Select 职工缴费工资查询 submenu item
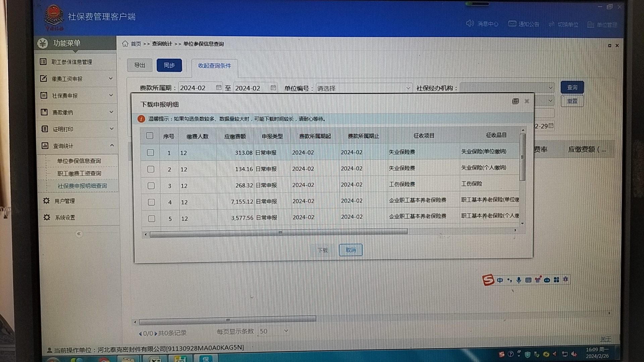644x362 pixels. 79,173
